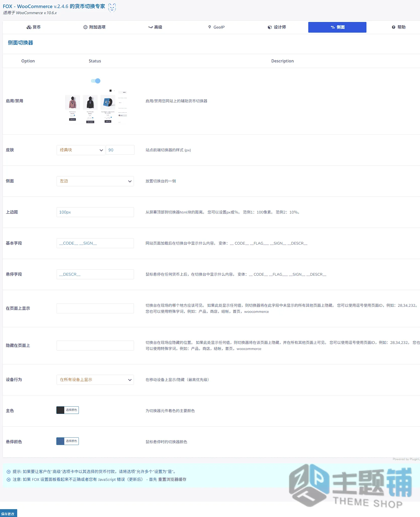Click the empty 隐藏在页面上 input field
This screenshot has width=420, height=517.
pos(95,345)
